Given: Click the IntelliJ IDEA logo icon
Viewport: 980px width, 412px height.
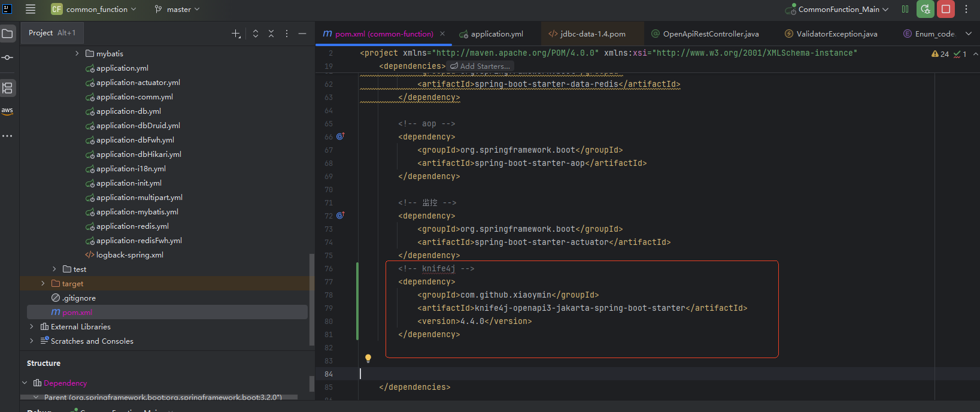Looking at the screenshot, I should [x=7, y=9].
